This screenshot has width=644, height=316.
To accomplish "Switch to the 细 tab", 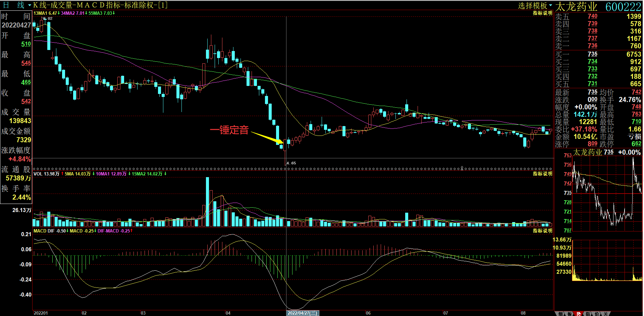I will (560, 314).
